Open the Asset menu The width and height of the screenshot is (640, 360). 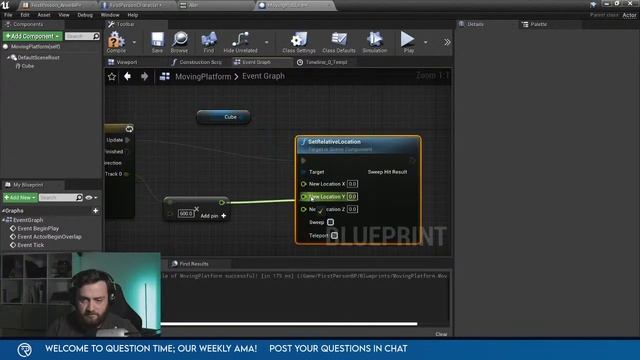(44, 15)
